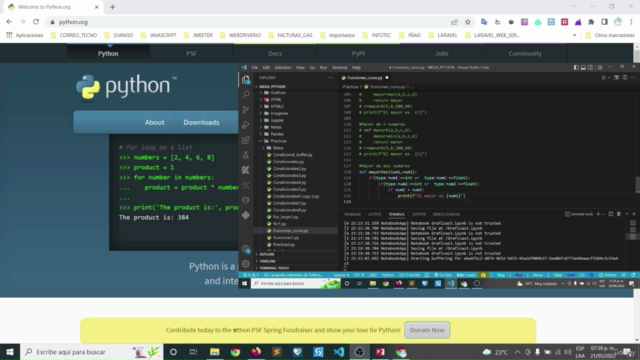Open the Chrome Extensions puzzle icon
This screenshot has width=640, height=360.
click(x=591, y=22)
